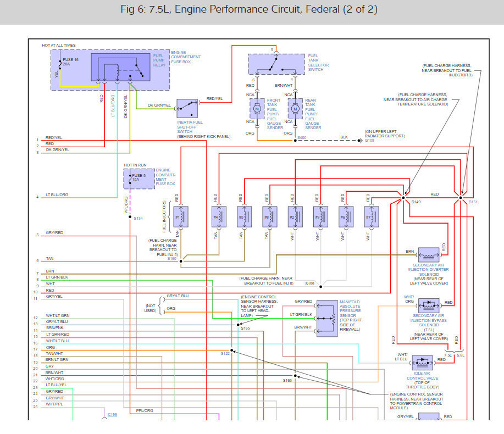Viewport: 504px width, 434px height.
Task: Select the 'FUEL PUMP RELAY' label
Action: tap(159, 60)
